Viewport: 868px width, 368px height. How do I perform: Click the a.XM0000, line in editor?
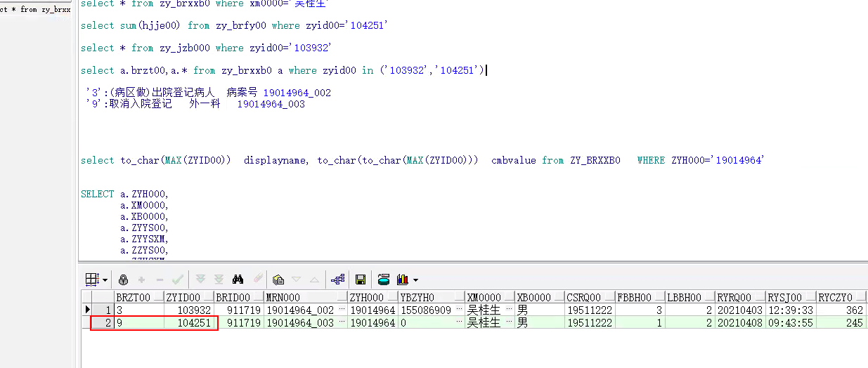pos(144,205)
